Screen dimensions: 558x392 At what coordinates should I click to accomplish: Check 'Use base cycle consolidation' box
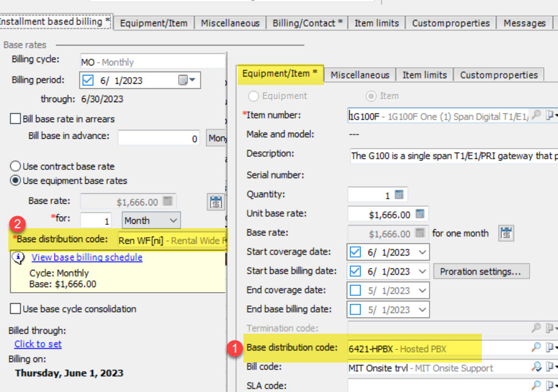16,309
